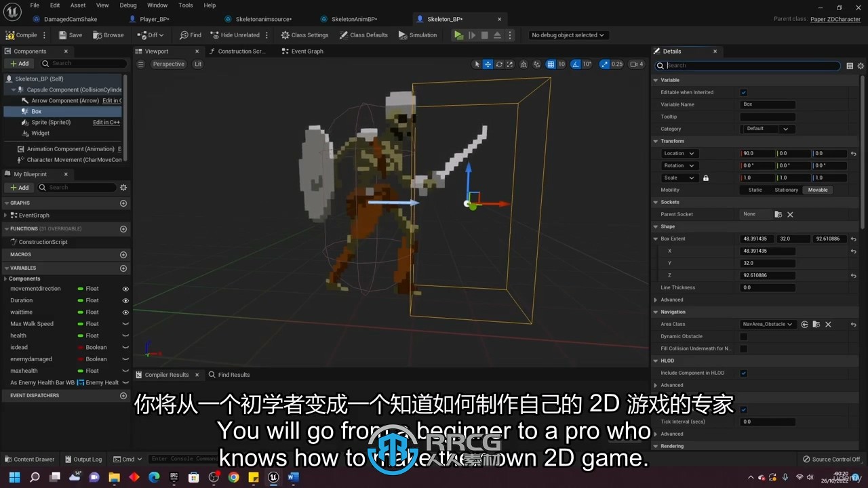The image size is (868, 488).
Task: Toggle Include Component in HLOD
Action: pos(744,373)
